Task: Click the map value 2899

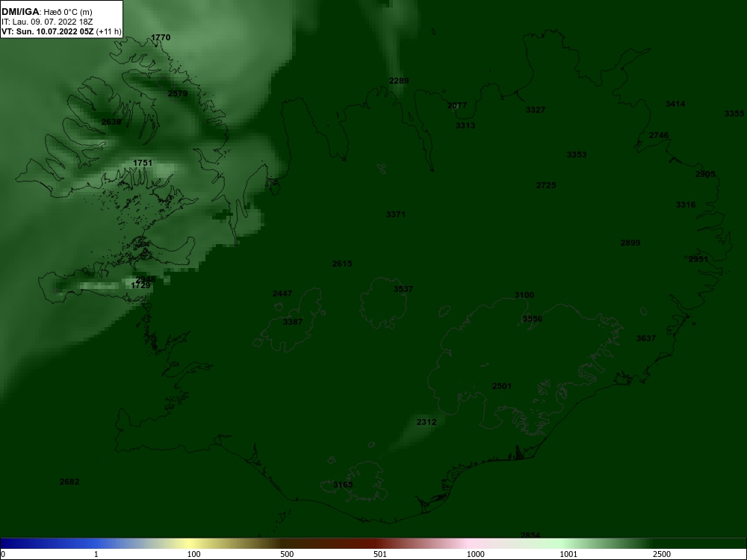Action: click(630, 243)
